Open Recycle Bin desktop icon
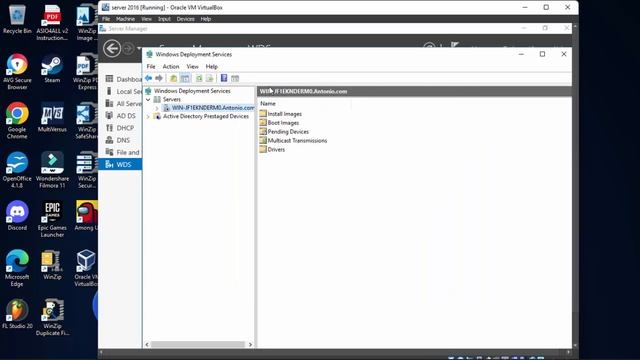The height and width of the screenshot is (360, 640). click(17, 19)
